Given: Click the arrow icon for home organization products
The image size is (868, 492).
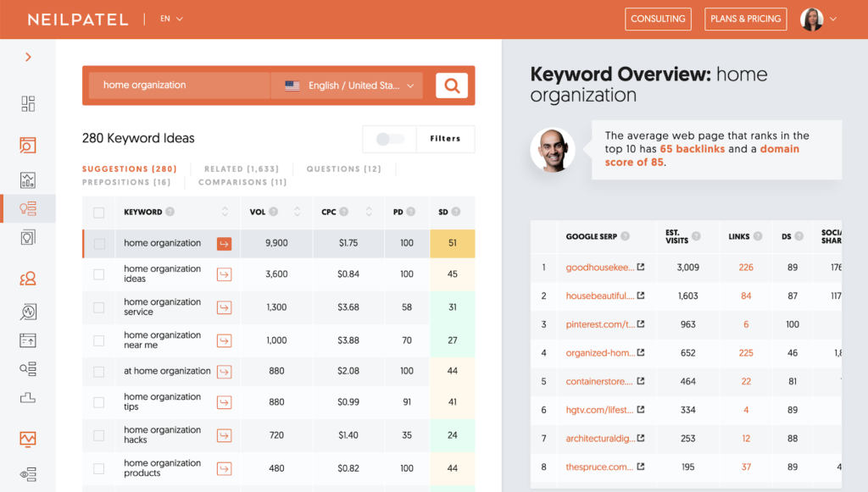Looking at the screenshot, I should 224,469.
